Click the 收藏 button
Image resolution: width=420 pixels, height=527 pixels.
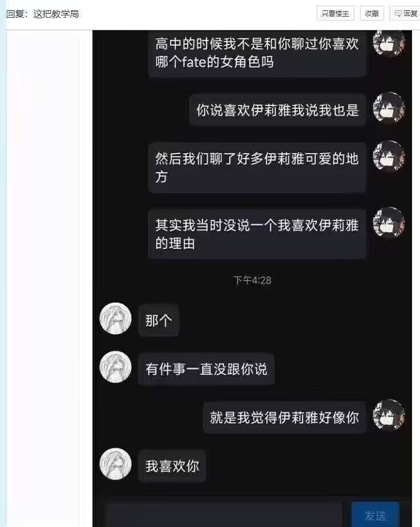coord(371,14)
